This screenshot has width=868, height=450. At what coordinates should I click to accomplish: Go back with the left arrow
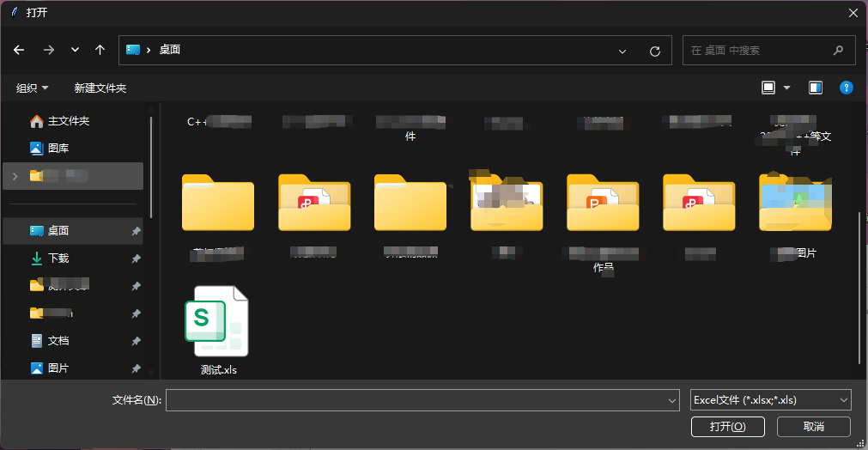(19, 50)
